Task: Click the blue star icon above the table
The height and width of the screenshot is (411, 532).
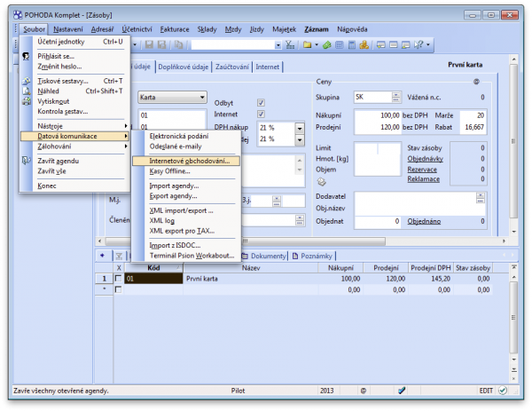Action: [103, 256]
